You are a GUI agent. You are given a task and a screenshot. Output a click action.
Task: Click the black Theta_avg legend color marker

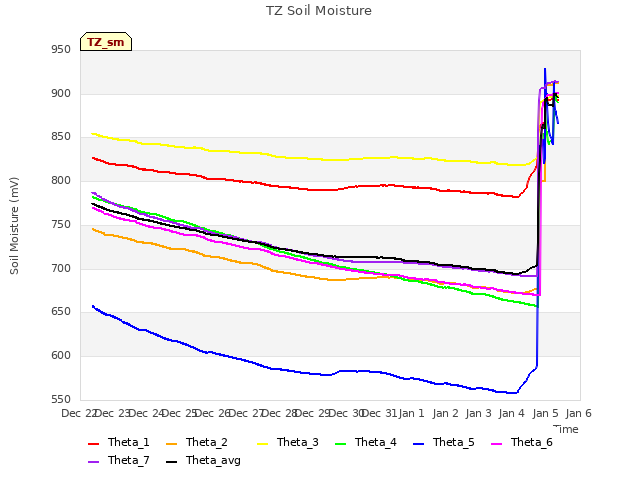171,462
